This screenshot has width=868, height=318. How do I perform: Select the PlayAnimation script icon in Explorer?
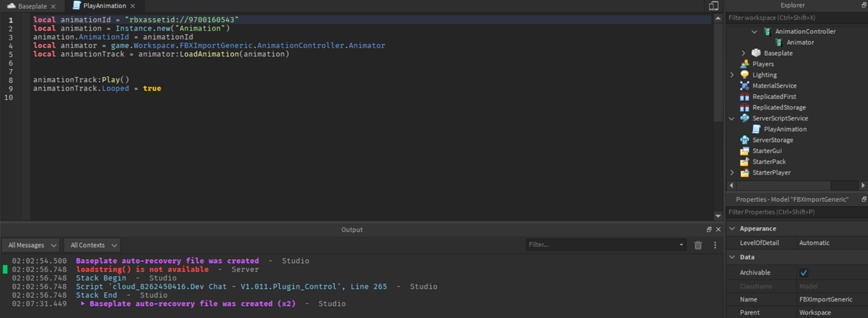click(756, 129)
